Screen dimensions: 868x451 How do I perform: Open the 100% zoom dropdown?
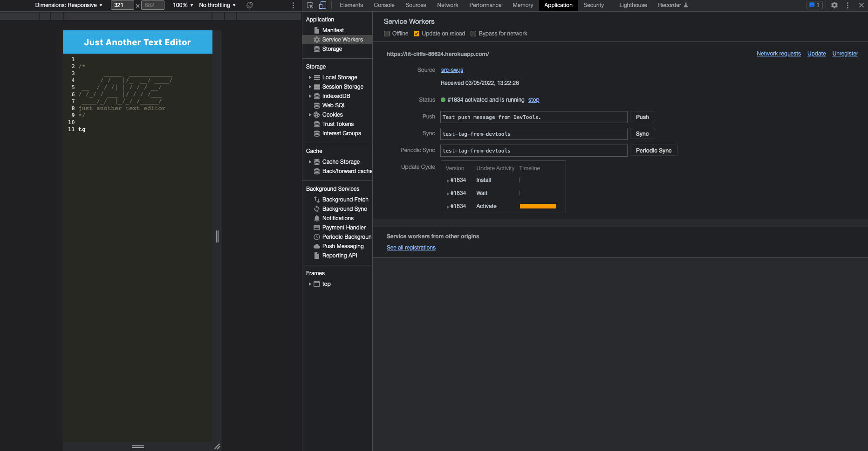(x=183, y=5)
